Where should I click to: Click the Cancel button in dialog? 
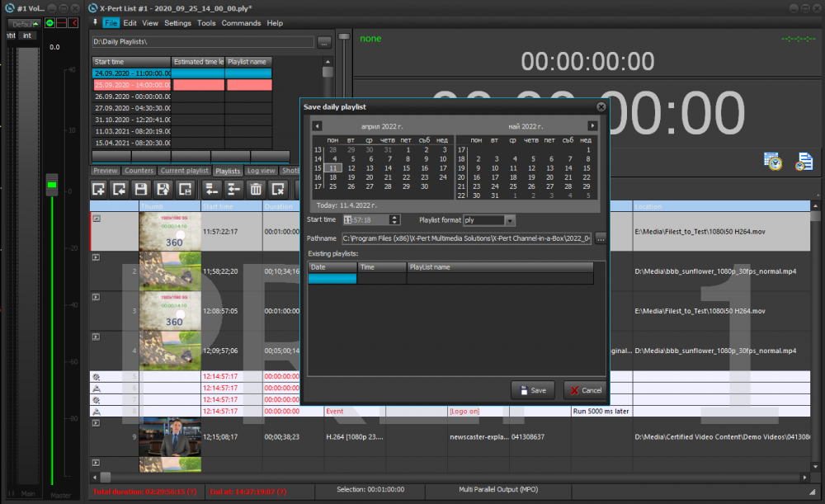coord(585,390)
